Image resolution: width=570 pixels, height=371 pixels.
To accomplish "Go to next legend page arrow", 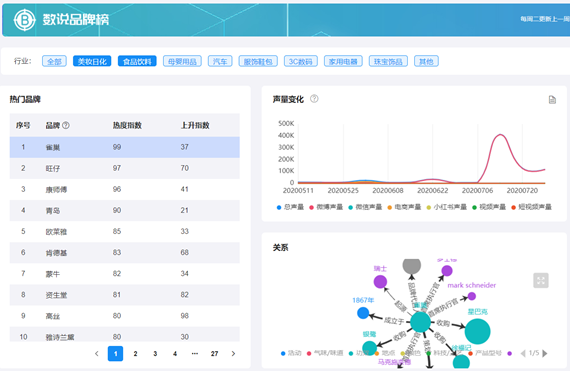I will 545,353.
